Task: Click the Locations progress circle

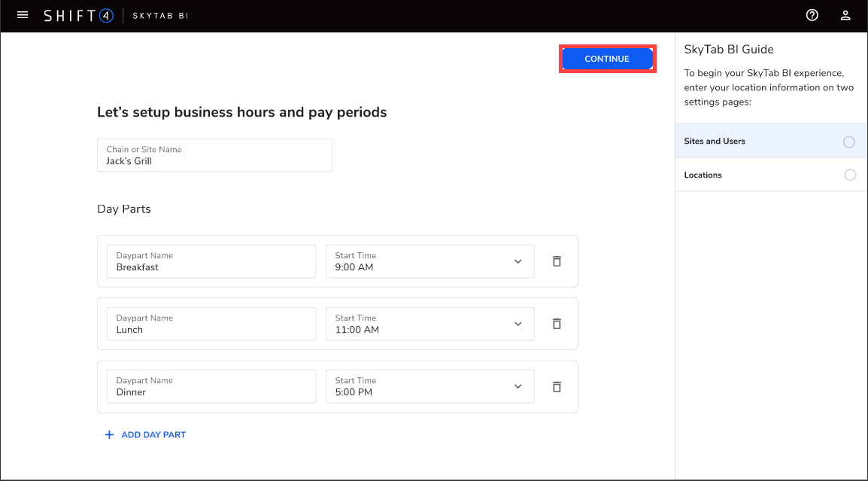Action: (x=850, y=175)
